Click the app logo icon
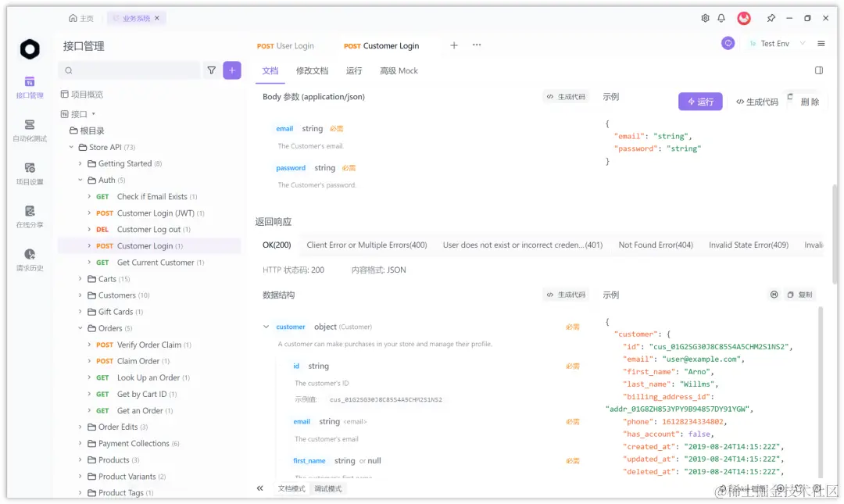This screenshot has width=844, height=504. point(30,49)
